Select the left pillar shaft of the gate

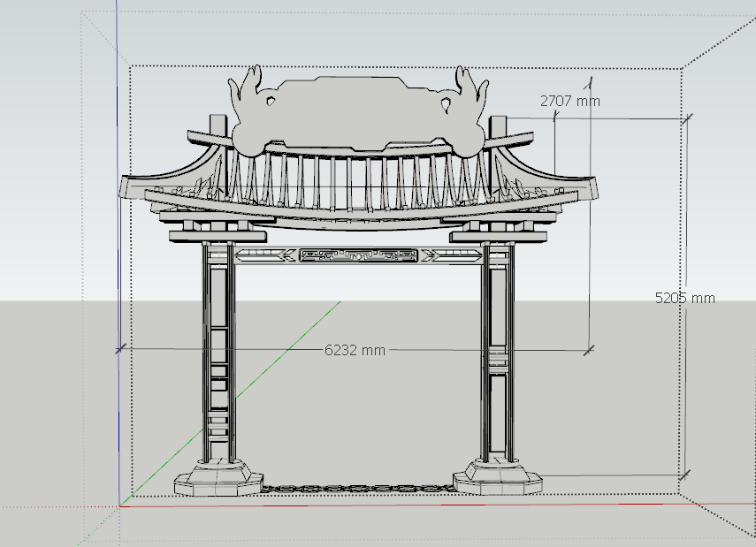[218, 353]
